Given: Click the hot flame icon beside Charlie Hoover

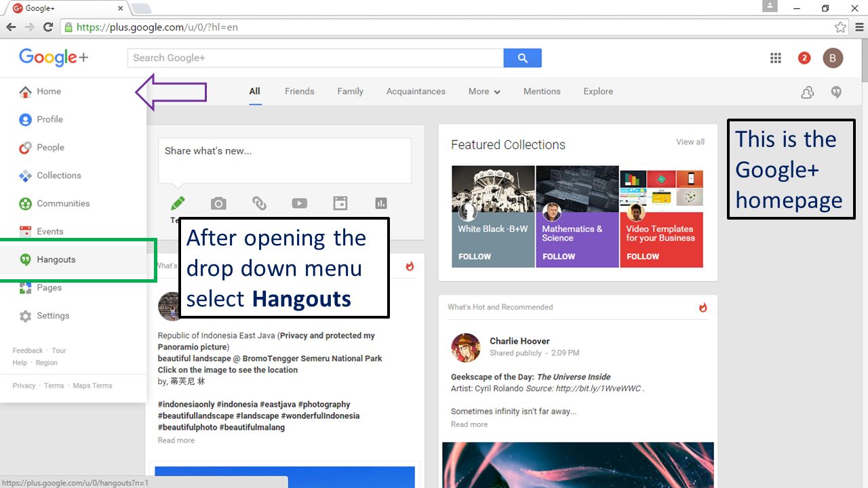Looking at the screenshot, I should pos(703,308).
